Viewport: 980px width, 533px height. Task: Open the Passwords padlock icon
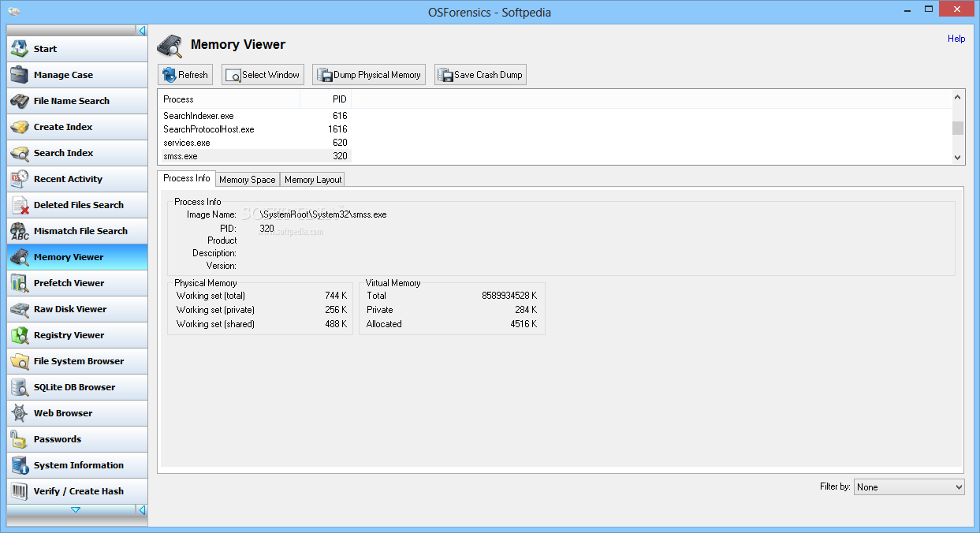click(20, 439)
